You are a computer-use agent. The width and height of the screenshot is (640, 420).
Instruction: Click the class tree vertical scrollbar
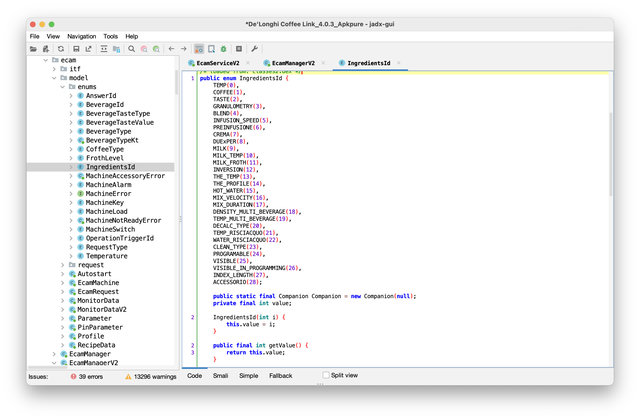tap(176, 82)
